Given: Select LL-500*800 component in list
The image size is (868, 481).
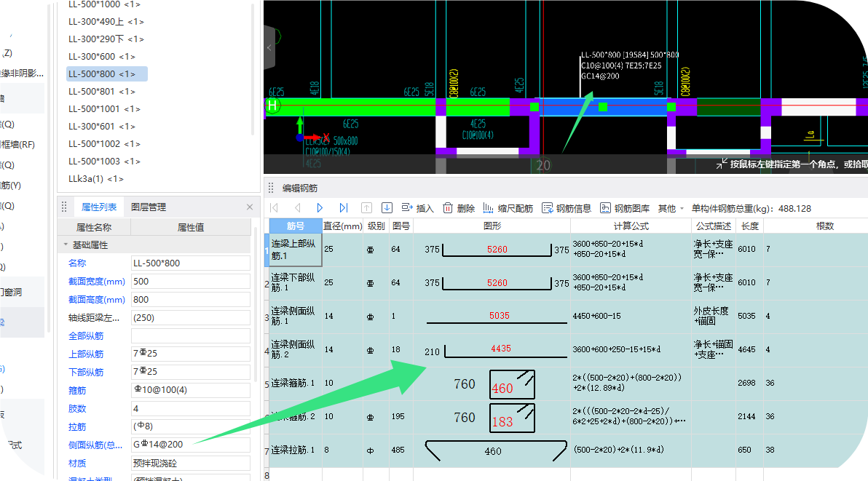Looking at the screenshot, I should coord(107,73).
